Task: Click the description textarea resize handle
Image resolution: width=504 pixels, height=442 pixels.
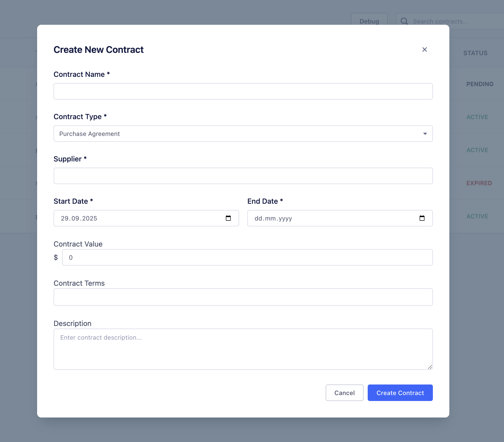Action: [430, 367]
